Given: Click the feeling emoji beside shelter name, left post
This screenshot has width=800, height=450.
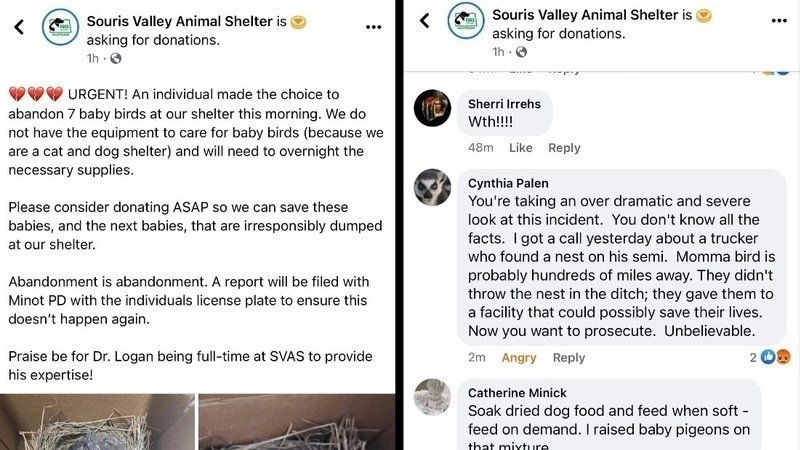Looking at the screenshot, I should (298, 20).
